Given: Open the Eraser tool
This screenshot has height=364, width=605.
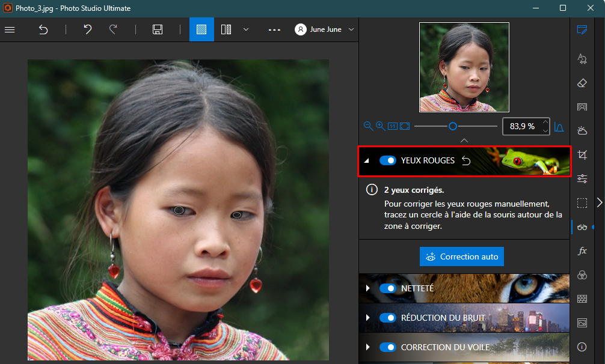Looking at the screenshot, I should click(x=582, y=82).
